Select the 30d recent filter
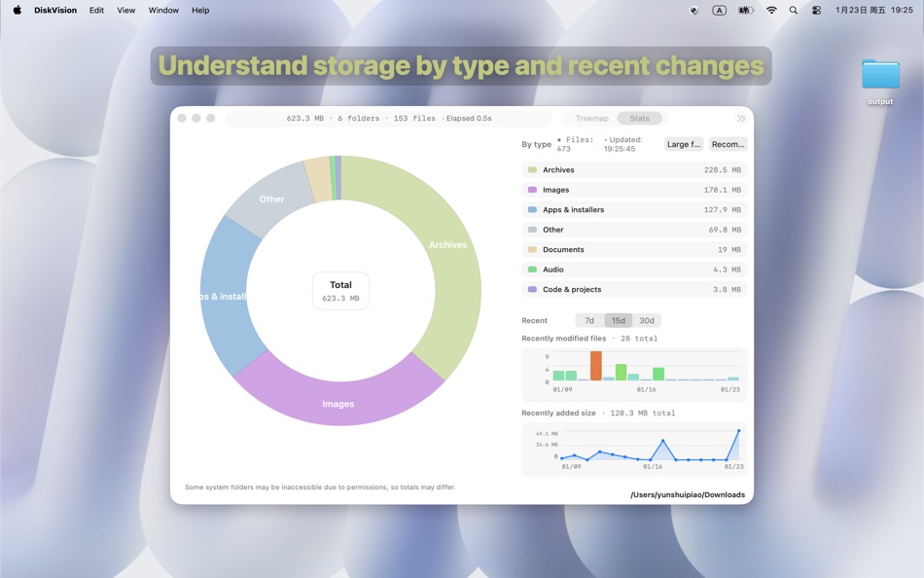924x578 pixels. [647, 320]
